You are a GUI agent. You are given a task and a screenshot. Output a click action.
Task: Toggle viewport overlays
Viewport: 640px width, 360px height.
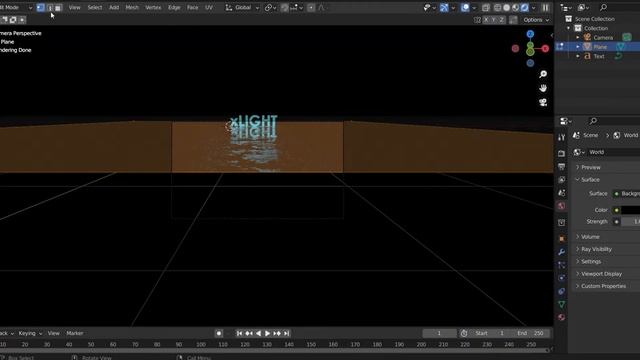(x=465, y=7)
